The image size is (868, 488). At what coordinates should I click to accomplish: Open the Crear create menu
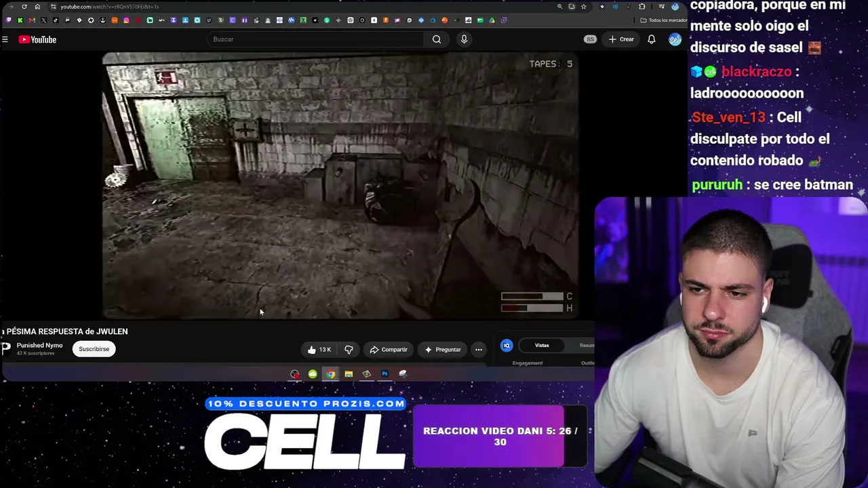(x=621, y=39)
